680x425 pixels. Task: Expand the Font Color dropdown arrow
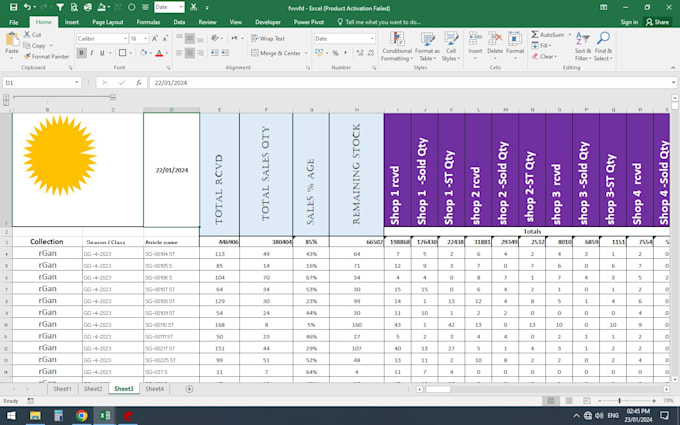(x=168, y=53)
